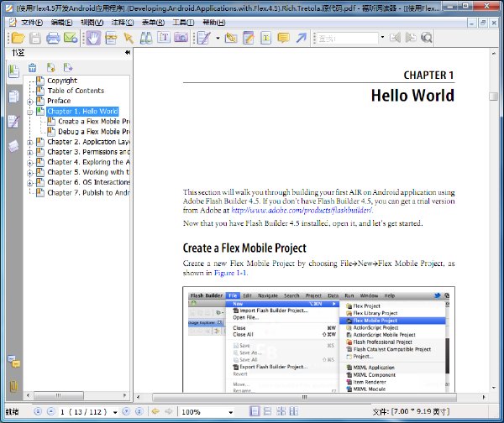Open the search field dropdown arrow
This screenshot has width=504, height=423.
tap(382, 38)
